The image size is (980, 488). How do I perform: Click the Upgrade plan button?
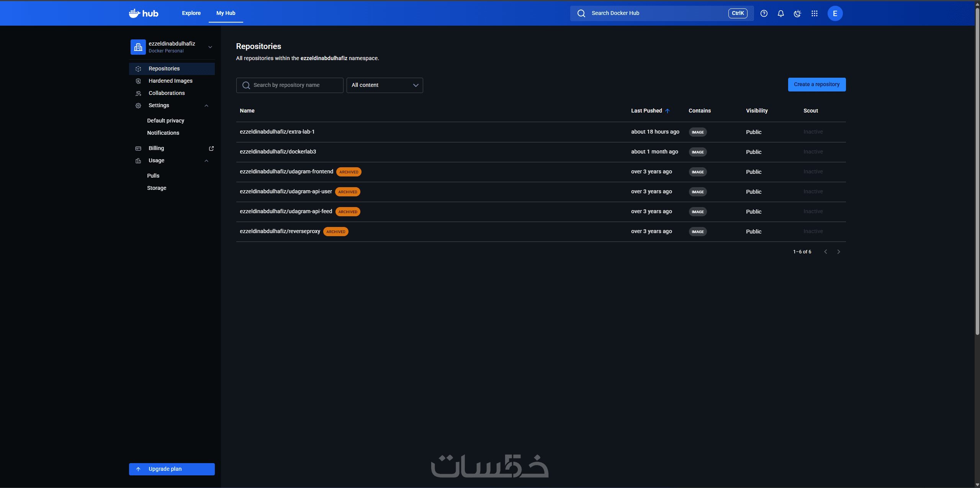172,469
